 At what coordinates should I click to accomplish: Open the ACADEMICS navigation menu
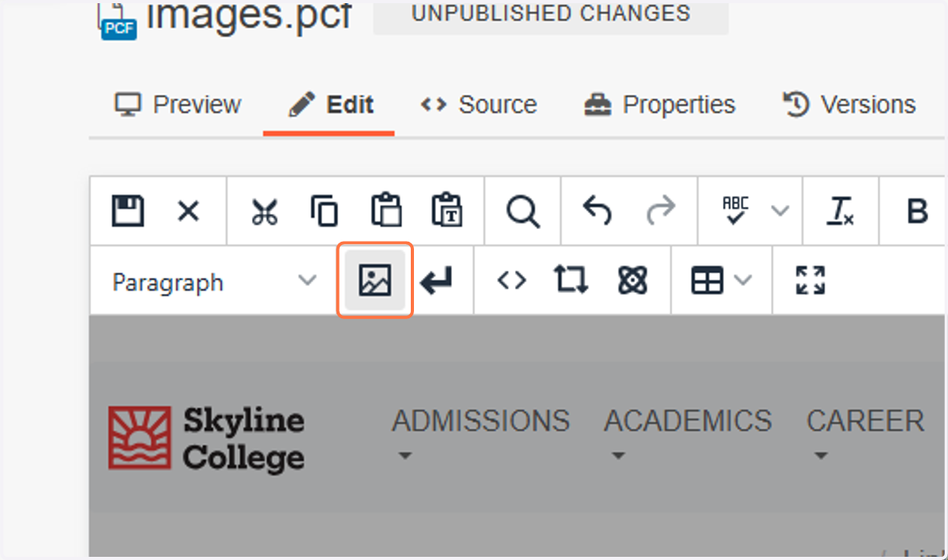688,421
